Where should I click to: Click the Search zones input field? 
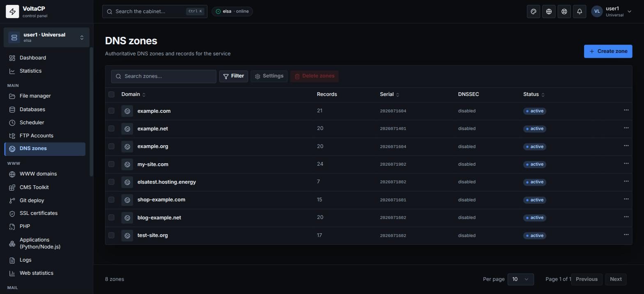point(163,76)
